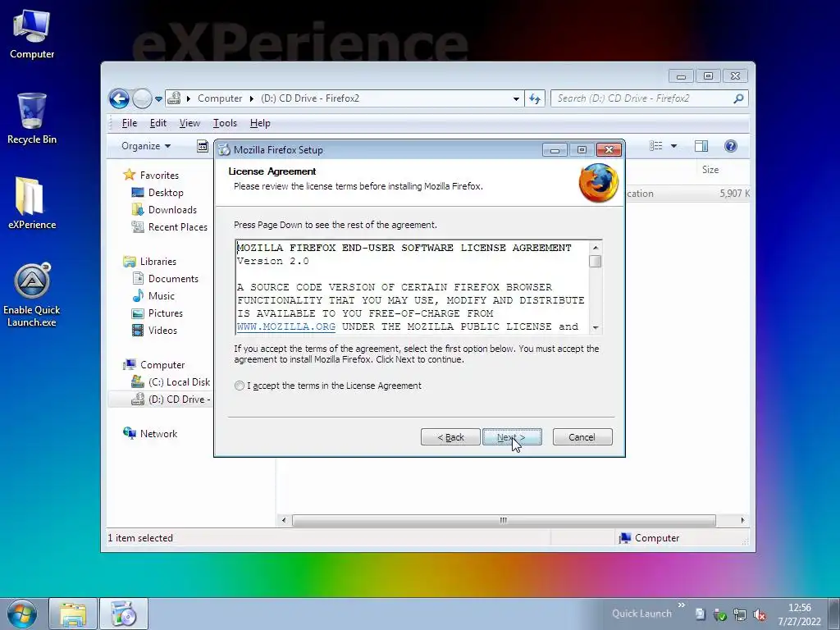Open the Computer desktop icon
Image resolution: width=840 pixels, height=630 pixels.
click(x=32, y=34)
